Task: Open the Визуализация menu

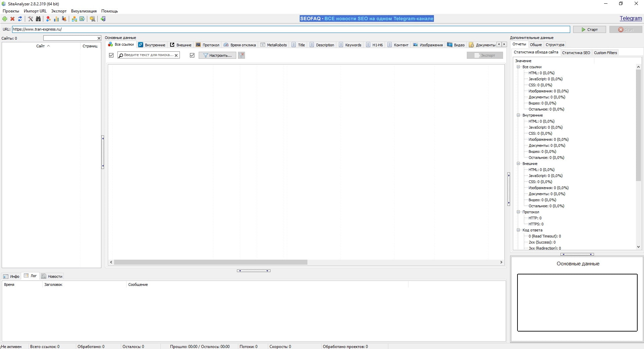Action: coord(84,11)
